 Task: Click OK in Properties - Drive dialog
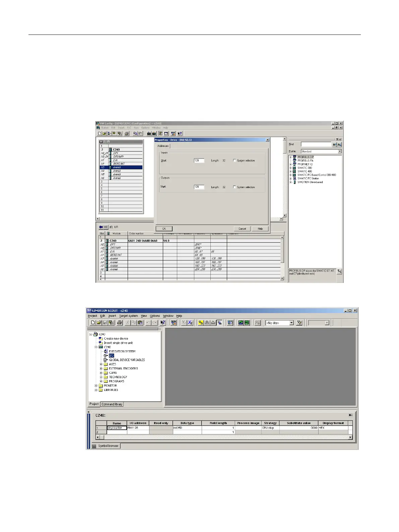click(164, 229)
